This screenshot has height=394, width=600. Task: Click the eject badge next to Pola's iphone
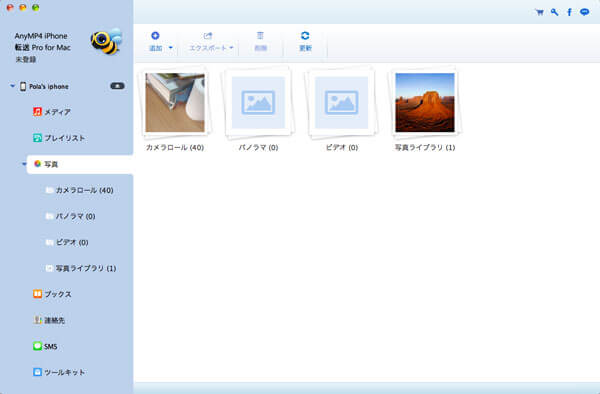[x=117, y=86]
